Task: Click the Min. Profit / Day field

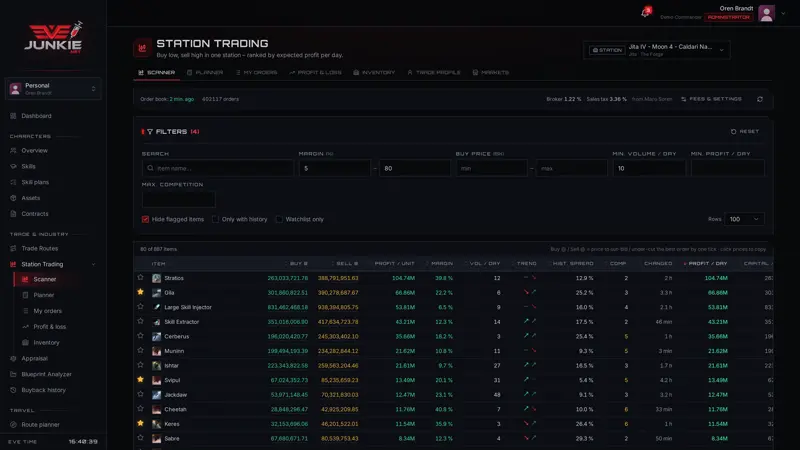Action: pos(728,168)
